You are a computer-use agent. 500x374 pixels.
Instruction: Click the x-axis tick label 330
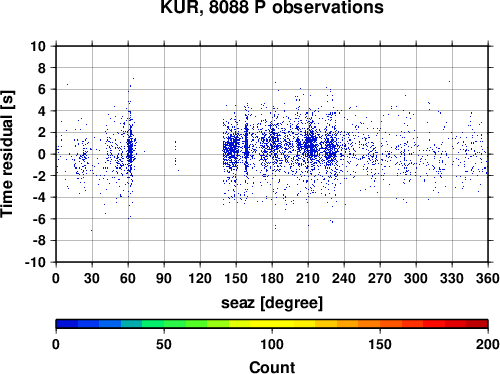click(x=452, y=278)
